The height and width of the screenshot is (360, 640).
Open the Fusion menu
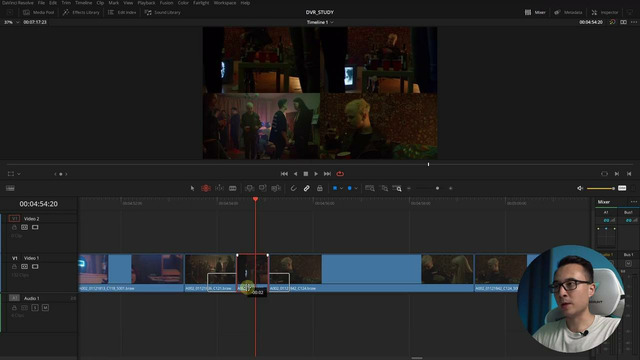click(166, 3)
